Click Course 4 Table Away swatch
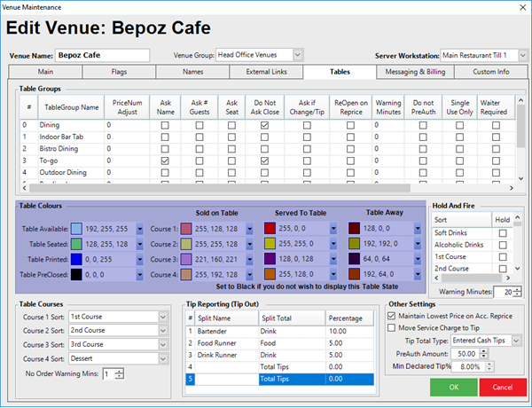Image resolution: width=532 pixels, height=408 pixels. coord(354,274)
